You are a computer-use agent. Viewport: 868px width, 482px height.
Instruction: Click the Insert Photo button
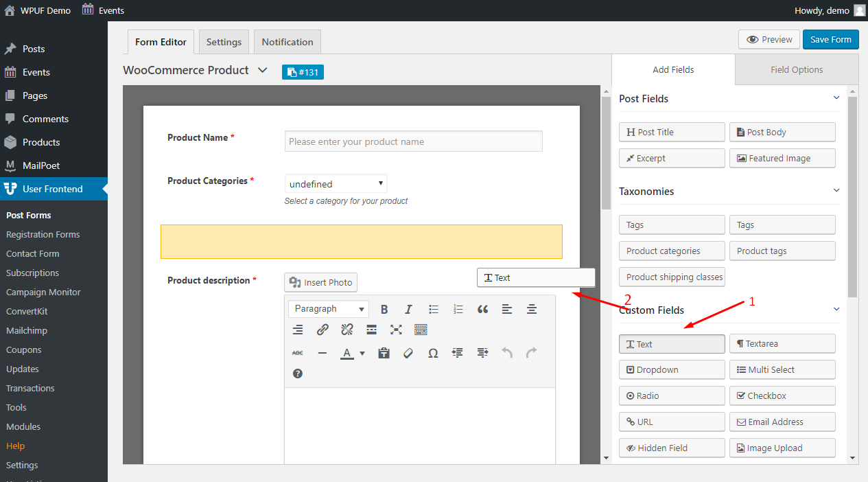pos(320,282)
